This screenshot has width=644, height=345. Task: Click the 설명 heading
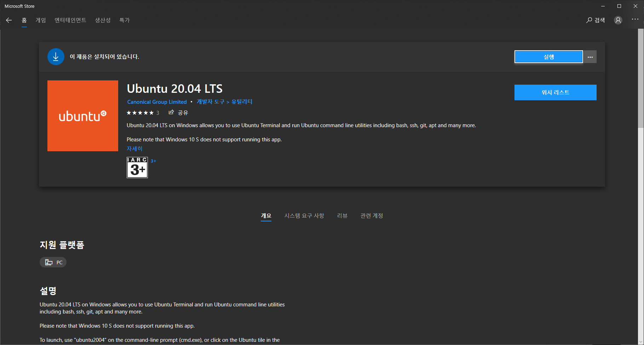click(48, 291)
